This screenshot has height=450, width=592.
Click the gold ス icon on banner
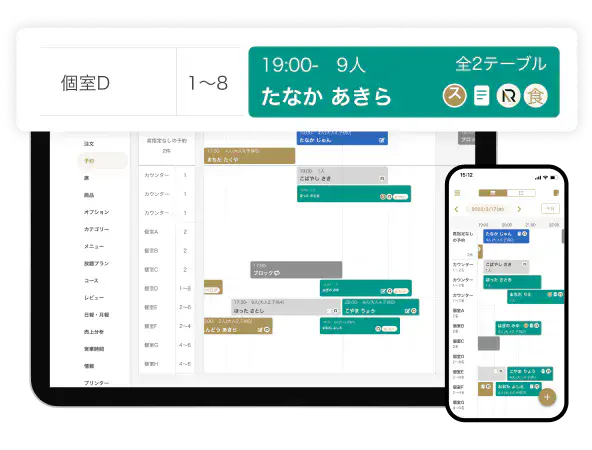click(x=454, y=96)
